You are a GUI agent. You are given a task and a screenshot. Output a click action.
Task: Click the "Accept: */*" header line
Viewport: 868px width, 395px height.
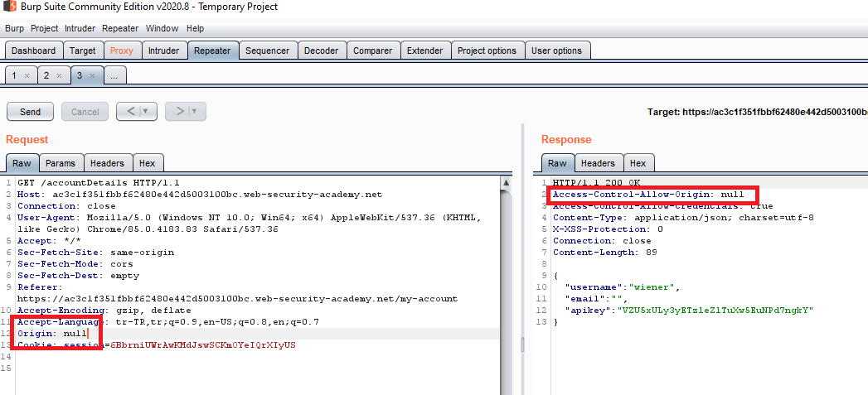coord(49,241)
